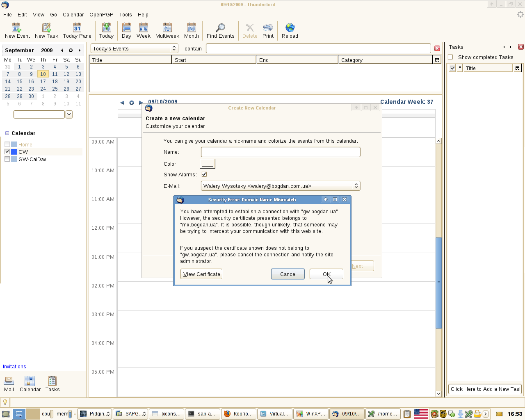This screenshot has width=525, height=420.
Task: Close the Tasks pane
Action: [521, 47]
